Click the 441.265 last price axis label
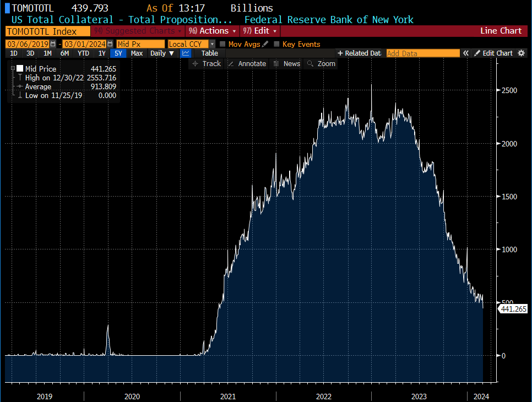Screen dimensions: 532x402 513,309
